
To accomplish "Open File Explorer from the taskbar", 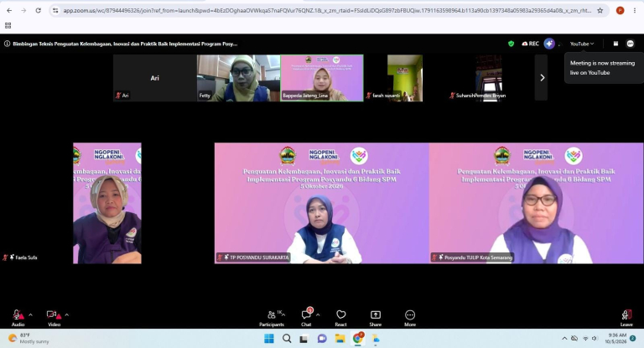I will point(340,339).
